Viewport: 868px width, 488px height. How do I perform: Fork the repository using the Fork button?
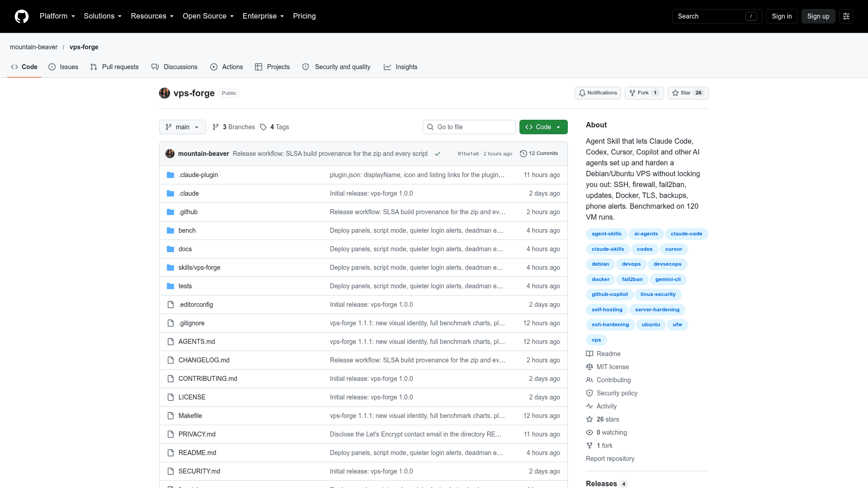click(x=644, y=93)
